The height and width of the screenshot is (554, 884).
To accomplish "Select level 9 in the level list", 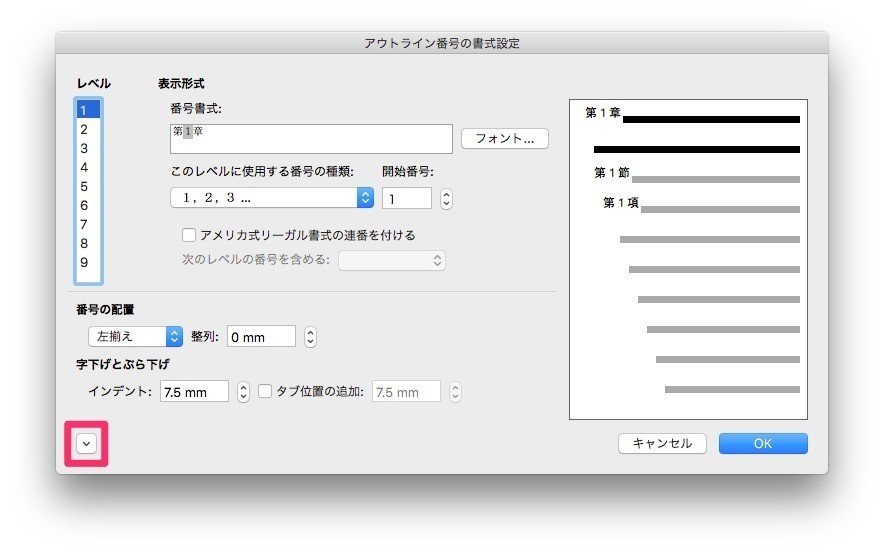I will [88, 263].
